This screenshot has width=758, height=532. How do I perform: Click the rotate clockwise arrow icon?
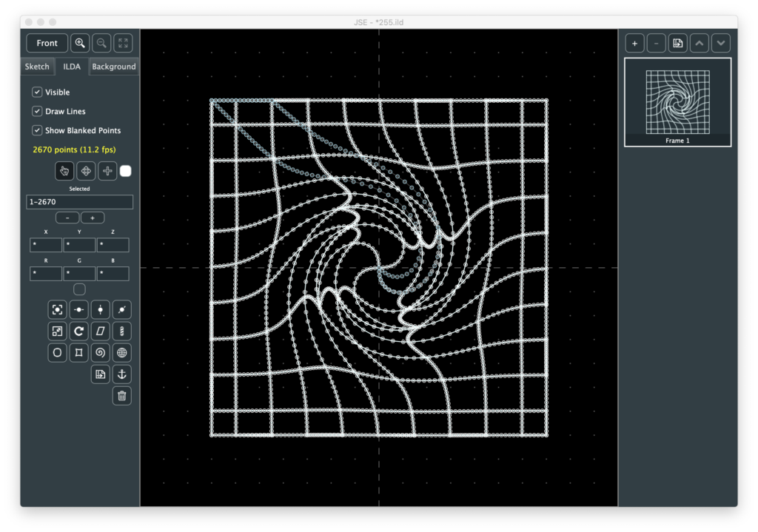(78, 331)
